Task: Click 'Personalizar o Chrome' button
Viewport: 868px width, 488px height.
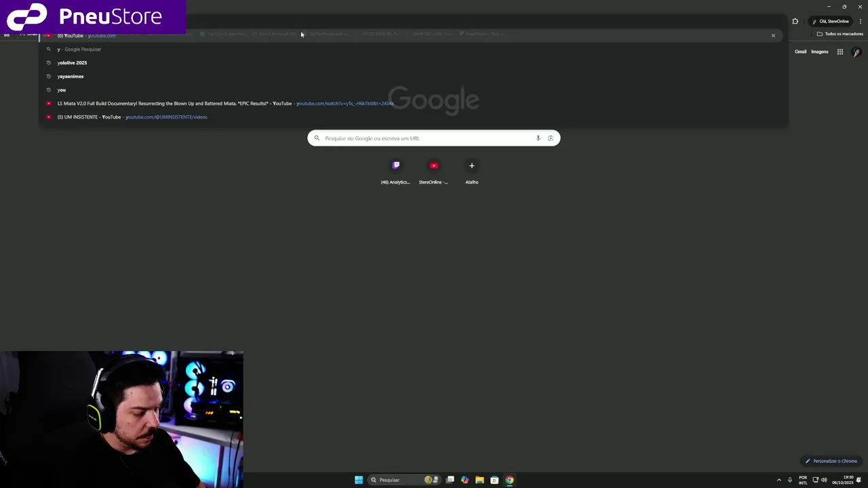Action: point(831,461)
